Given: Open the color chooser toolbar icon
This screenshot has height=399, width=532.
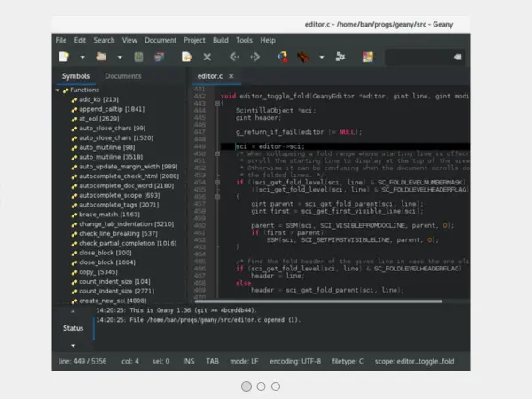Looking at the screenshot, I should [367, 57].
